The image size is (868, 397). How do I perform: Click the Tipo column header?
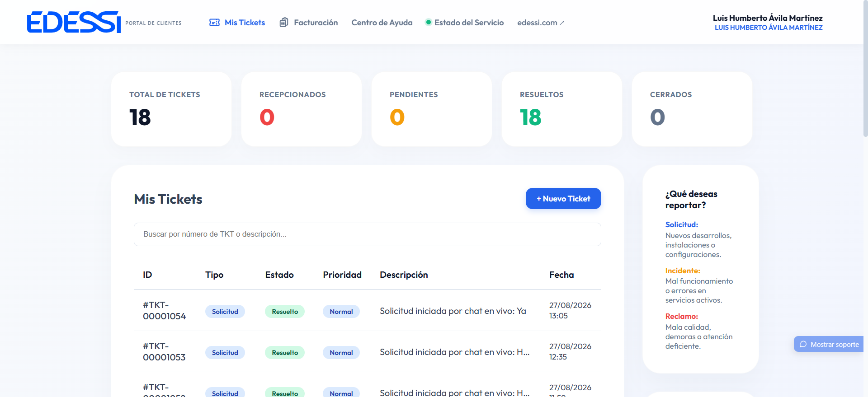click(x=214, y=275)
